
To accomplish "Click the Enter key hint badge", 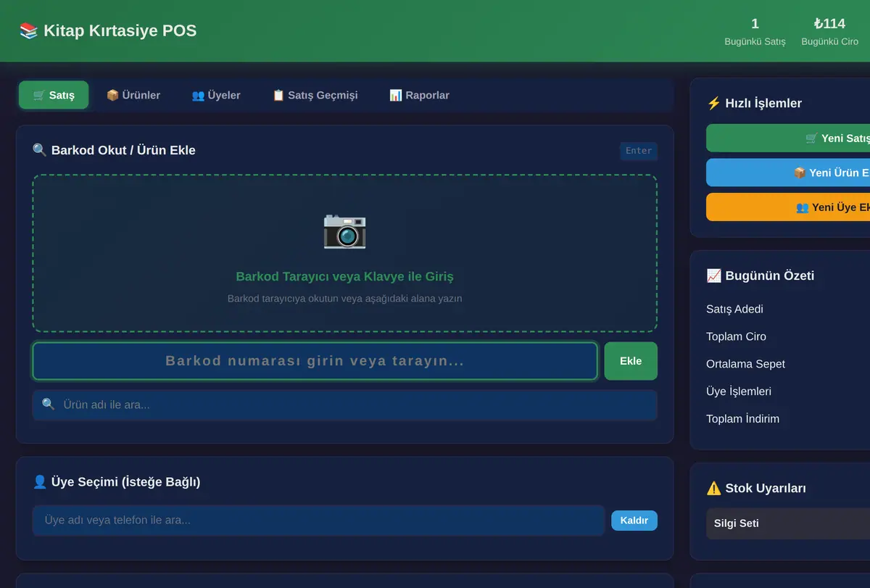I will point(639,151).
